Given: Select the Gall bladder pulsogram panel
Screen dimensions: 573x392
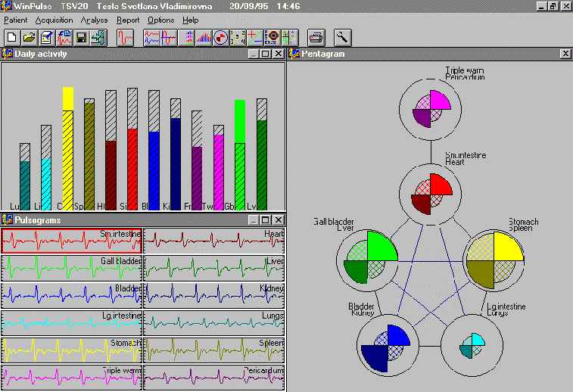Looking at the screenshot, I should (x=72, y=268).
